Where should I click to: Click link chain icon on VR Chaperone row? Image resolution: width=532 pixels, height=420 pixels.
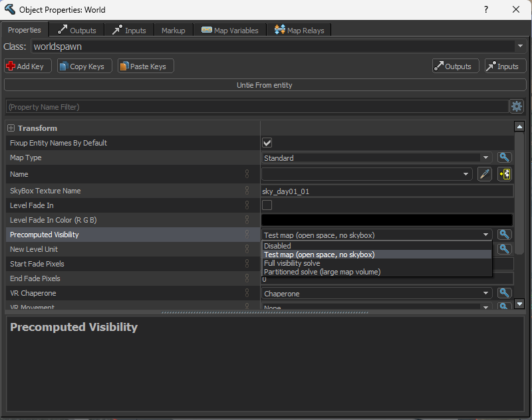[x=247, y=293]
